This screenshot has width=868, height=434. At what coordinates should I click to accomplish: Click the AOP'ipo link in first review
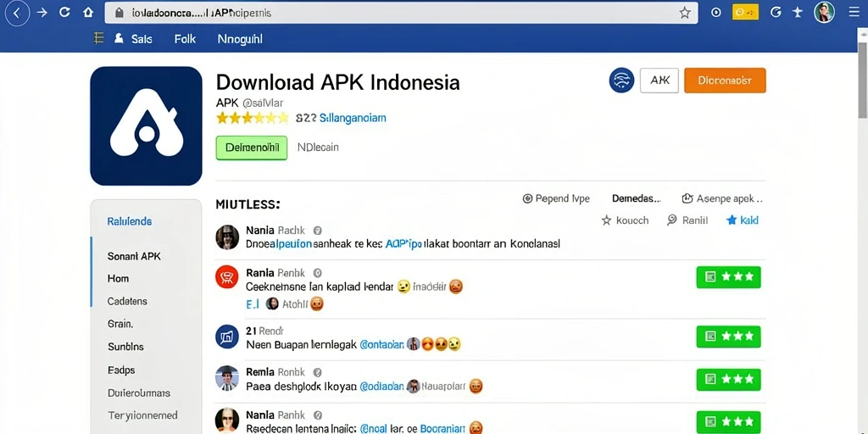tap(403, 243)
